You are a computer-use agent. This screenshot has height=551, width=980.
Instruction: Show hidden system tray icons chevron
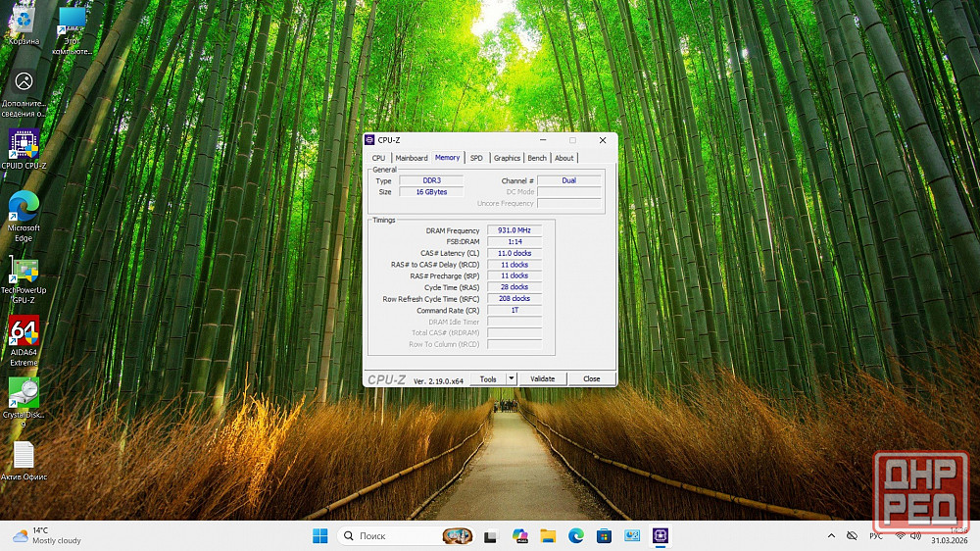(832, 535)
